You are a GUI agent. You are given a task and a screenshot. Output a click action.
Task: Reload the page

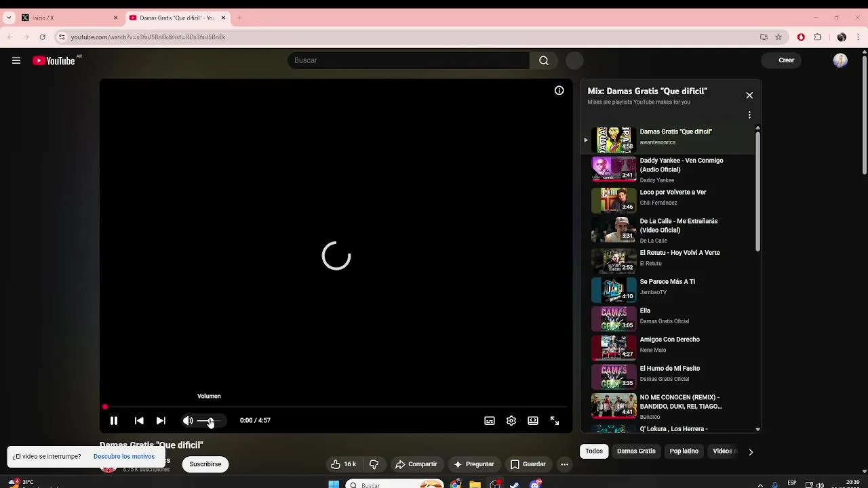coord(42,37)
